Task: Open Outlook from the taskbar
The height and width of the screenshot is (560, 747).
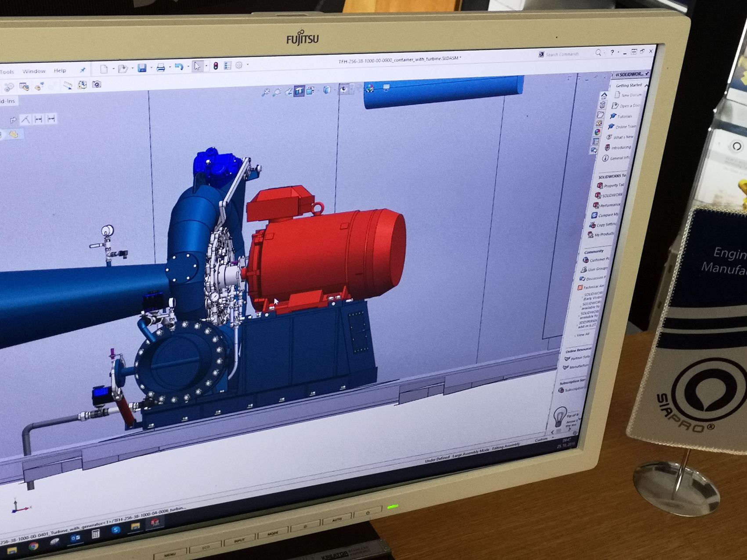Action: pos(75,538)
